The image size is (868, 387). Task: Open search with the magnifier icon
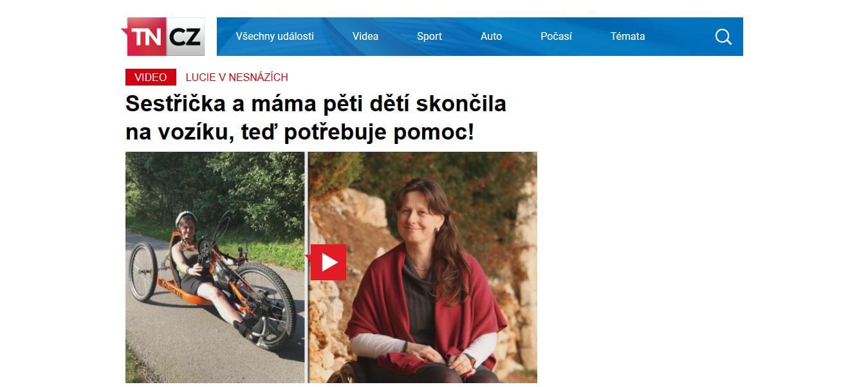(x=723, y=37)
